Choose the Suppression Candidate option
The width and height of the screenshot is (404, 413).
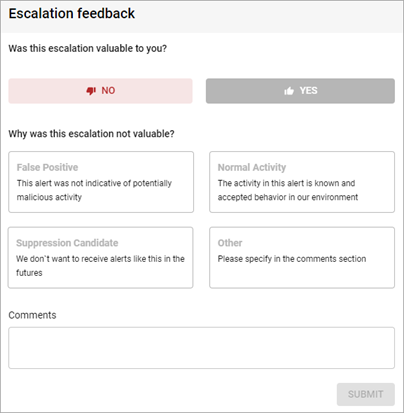(x=101, y=258)
